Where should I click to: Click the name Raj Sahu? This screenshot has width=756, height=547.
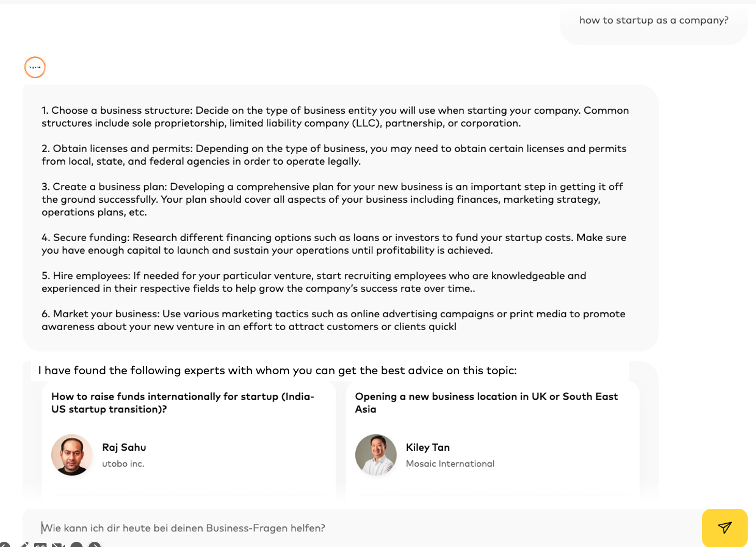click(x=124, y=447)
